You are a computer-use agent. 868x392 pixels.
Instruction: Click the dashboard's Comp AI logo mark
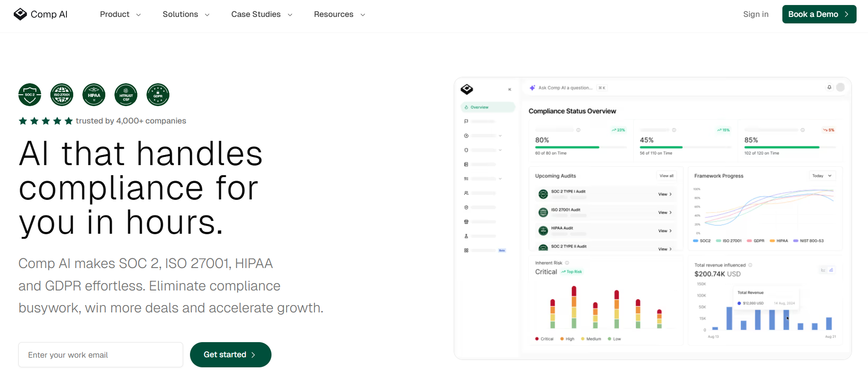(467, 89)
